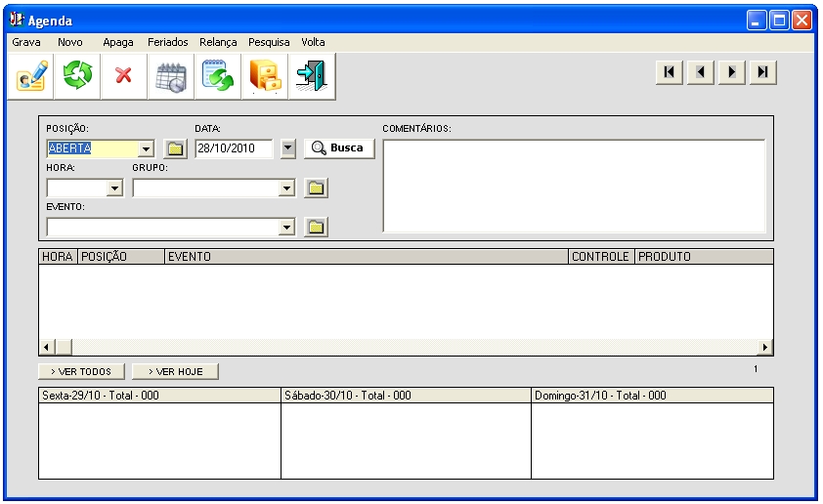Click the Grava save icon in toolbar

[31, 76]
